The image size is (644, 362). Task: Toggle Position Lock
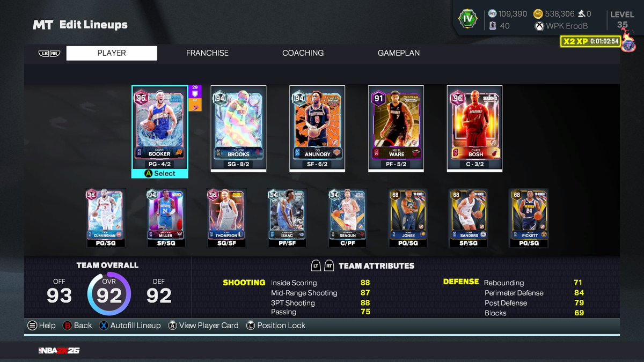276,326
